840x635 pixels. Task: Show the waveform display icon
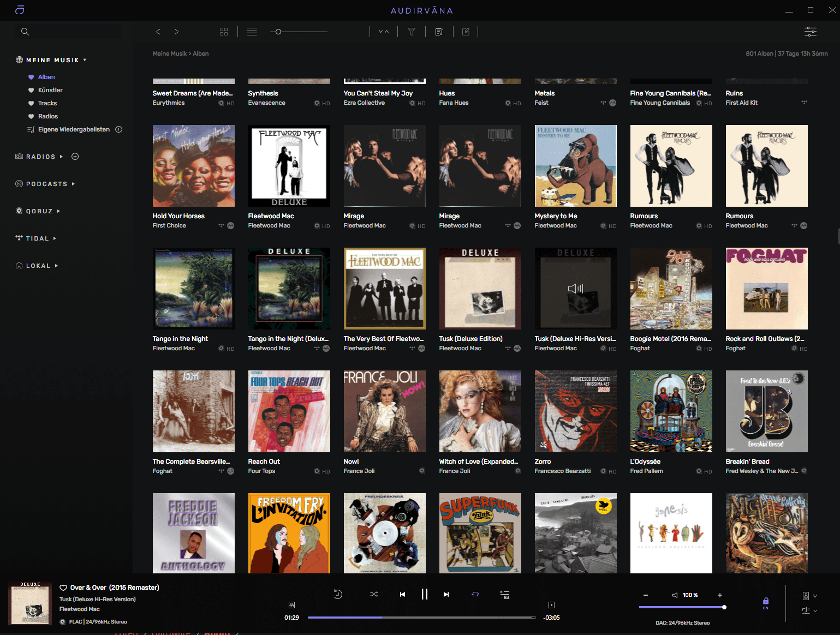(x=291, y=605)
